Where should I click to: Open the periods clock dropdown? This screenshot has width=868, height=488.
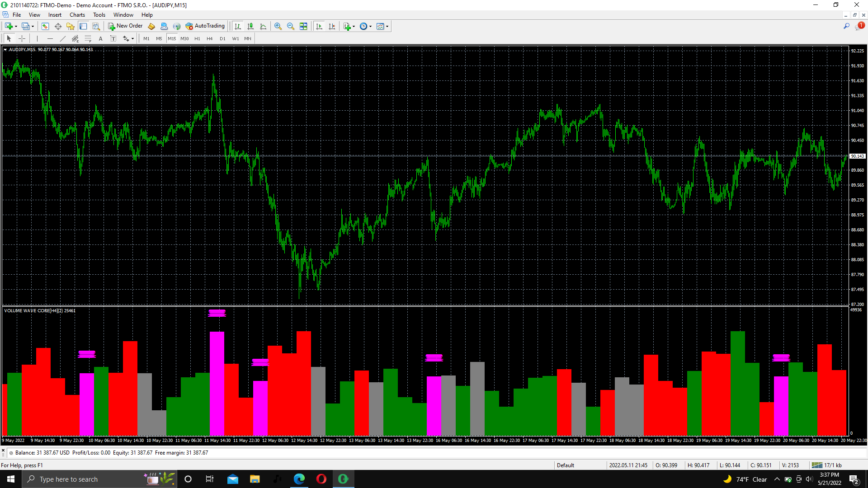tap(370, 26)
